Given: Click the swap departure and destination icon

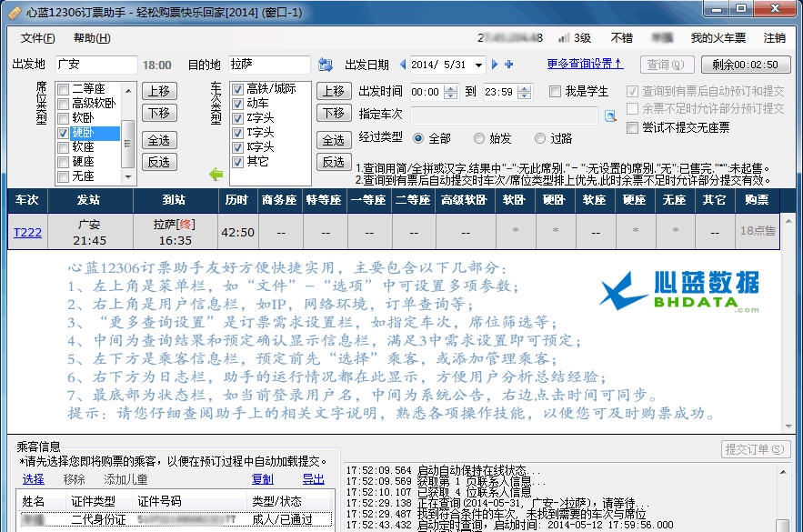Looking at the screenshot, I should [324, 65].
